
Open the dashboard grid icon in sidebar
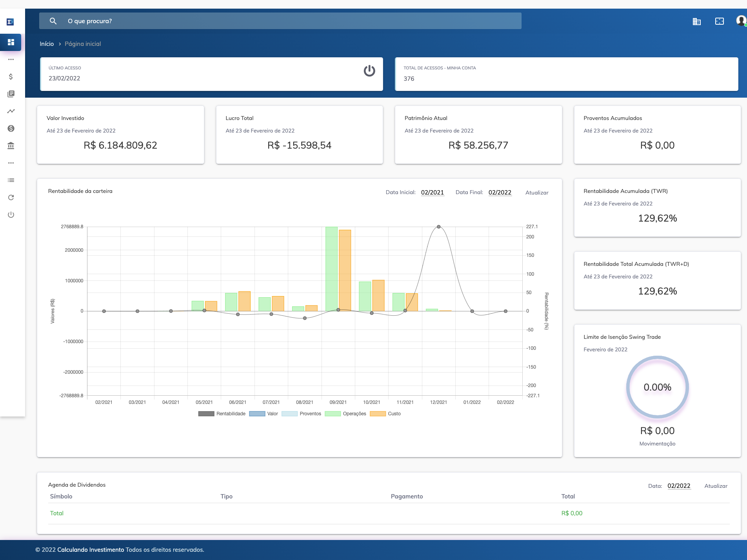click(11, 42)
